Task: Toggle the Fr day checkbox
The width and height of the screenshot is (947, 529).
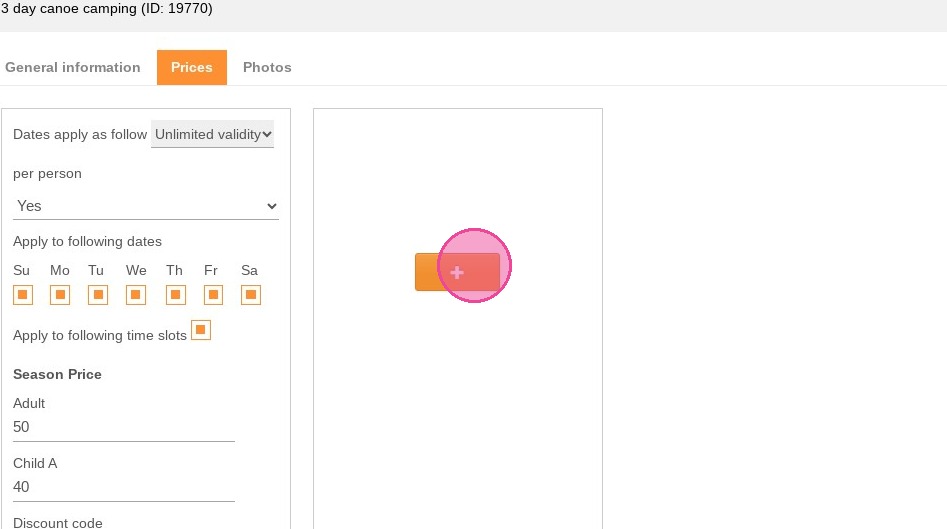Action: click(x=213, y=295)
